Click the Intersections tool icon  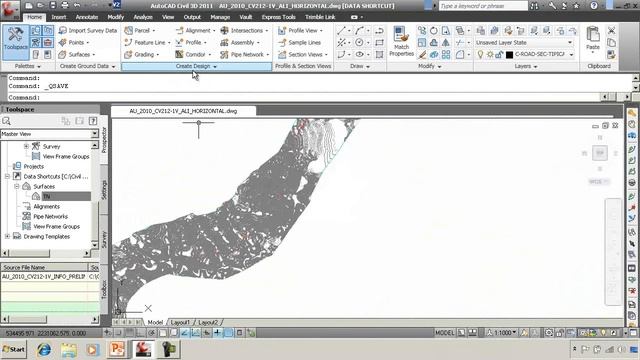point(224,31)
